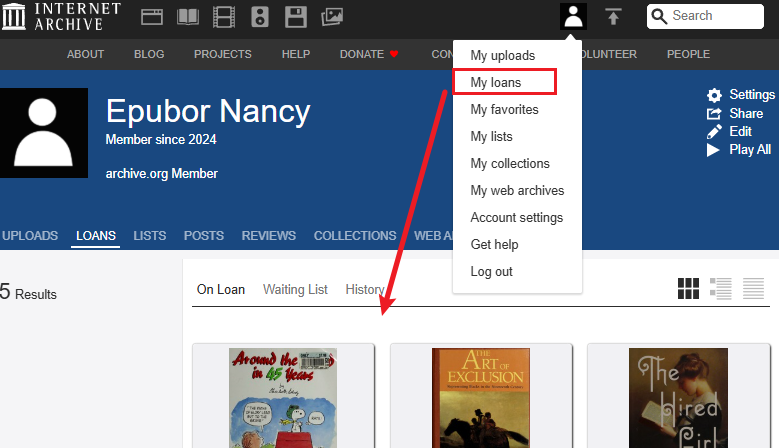Select My loans from account menu
This screenshot has width=779, height=448.
click(496, 82)
